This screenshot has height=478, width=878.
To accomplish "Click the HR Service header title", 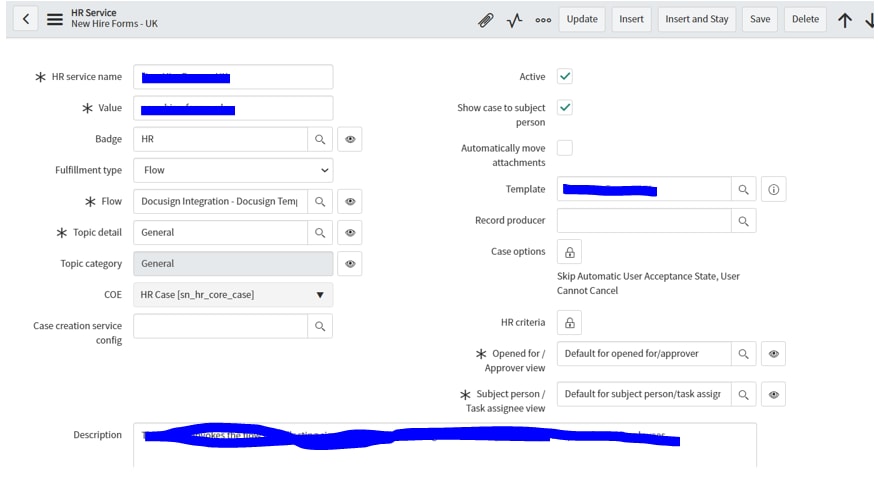I will click(x=94, y=13).
